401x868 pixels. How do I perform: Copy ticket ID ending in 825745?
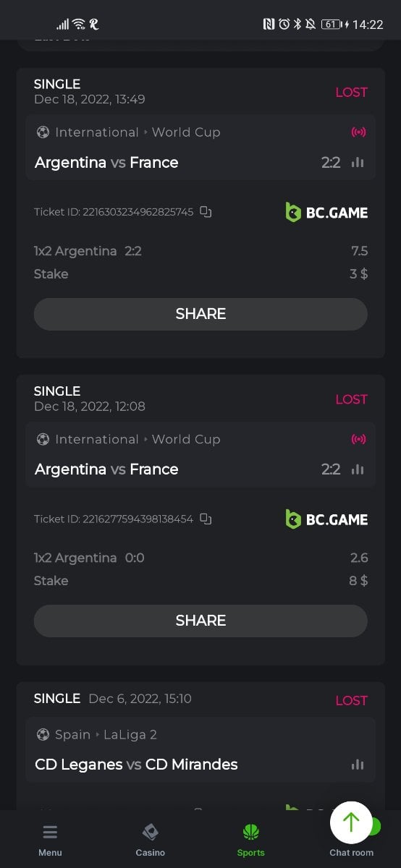(x=206, y=212)
